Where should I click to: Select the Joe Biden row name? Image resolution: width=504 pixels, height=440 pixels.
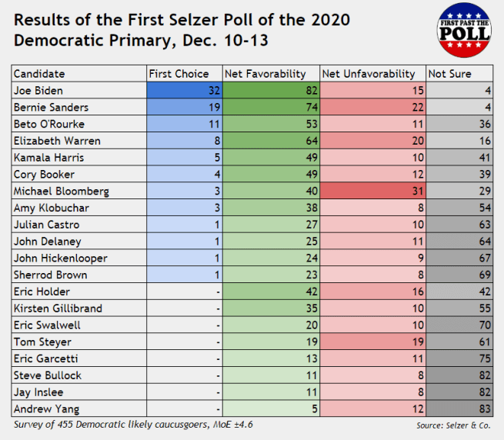(78, 91)
